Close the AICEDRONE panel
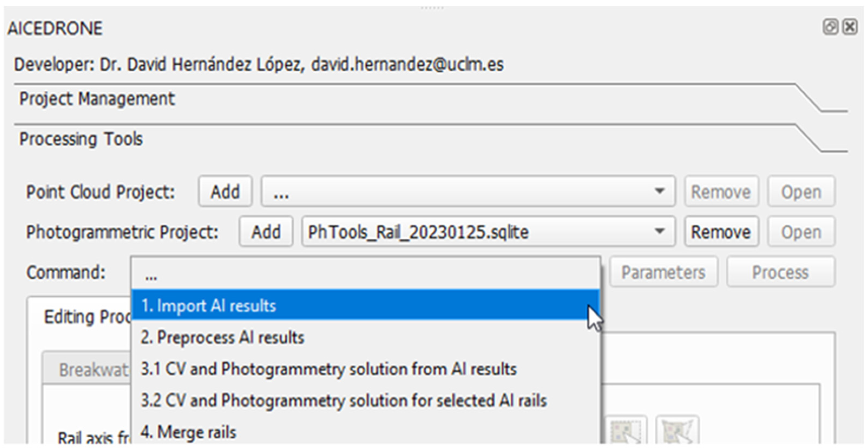This screenshot has width=868, height=448. click(x=850, y=27)
